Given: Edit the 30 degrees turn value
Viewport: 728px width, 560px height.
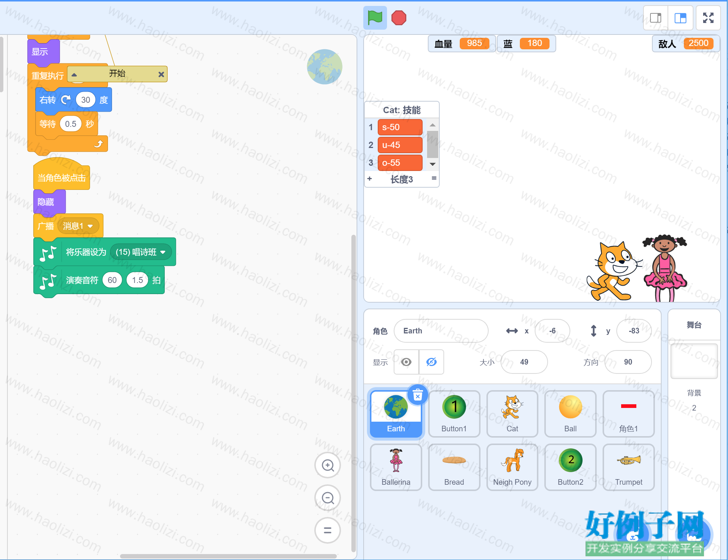Looking at the screenshot, I should tap(85, 100).
